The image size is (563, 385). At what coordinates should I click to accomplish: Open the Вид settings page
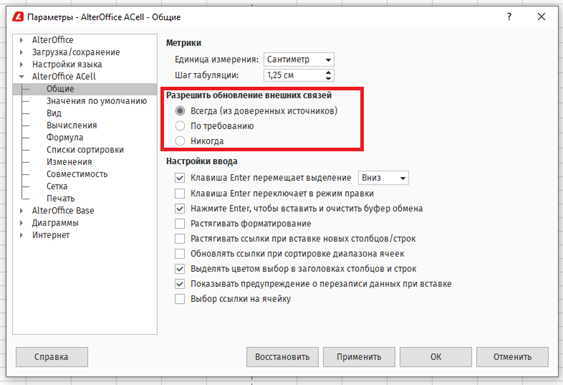pyautogui.click(x=54, y=113)
